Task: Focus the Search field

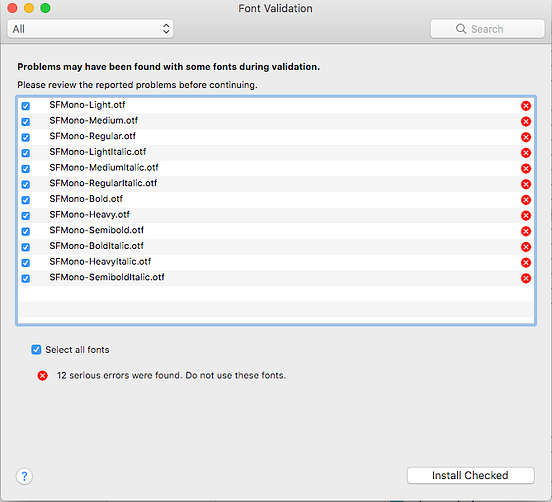Action: coord(488,29)
